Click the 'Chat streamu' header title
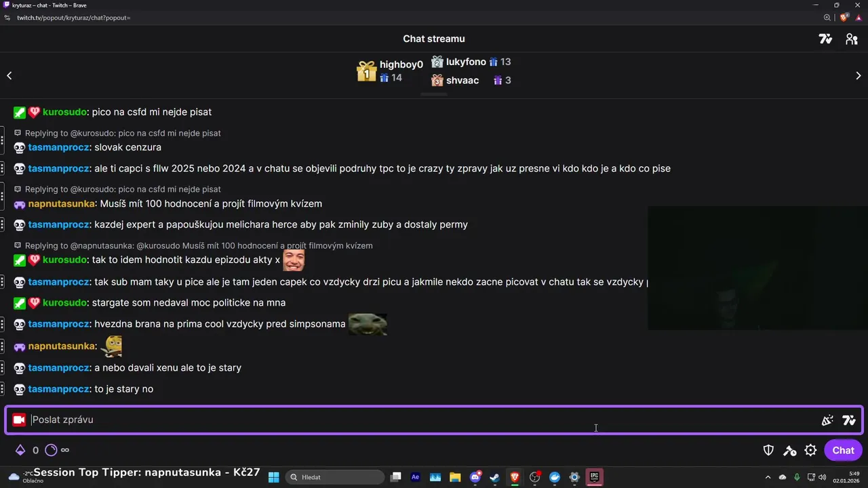Viewport: 868px width, 488px height. point(434,39)
